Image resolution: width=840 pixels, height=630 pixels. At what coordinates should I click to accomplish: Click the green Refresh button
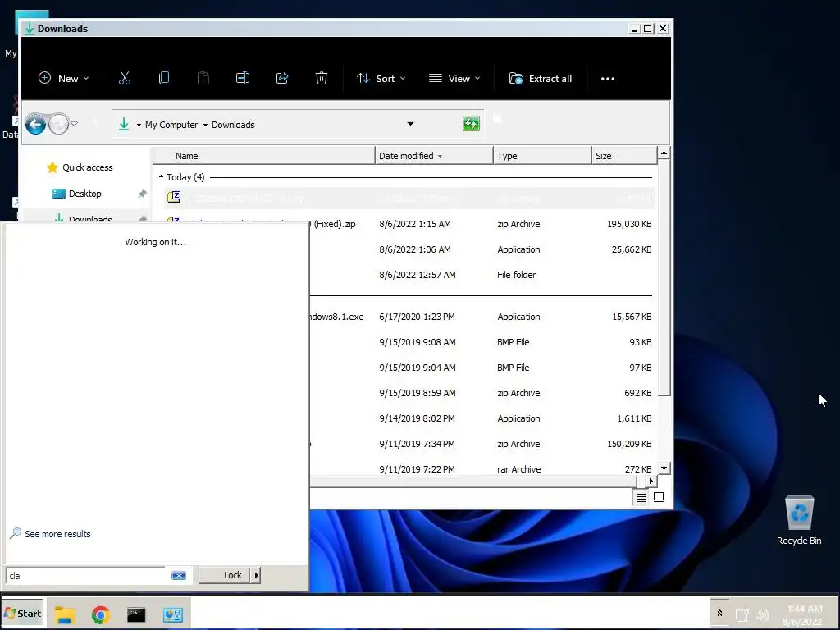[x=471, y=124]
